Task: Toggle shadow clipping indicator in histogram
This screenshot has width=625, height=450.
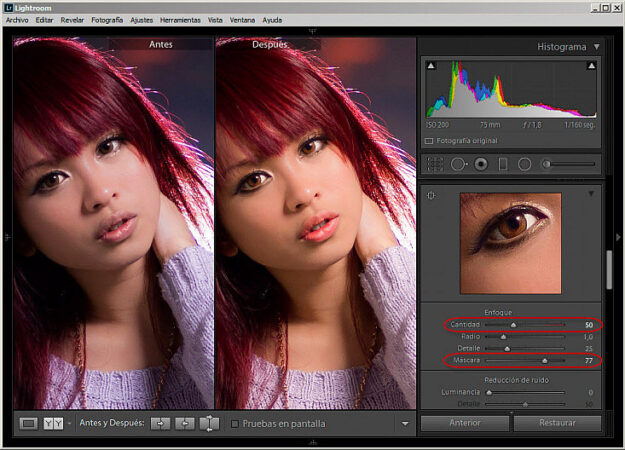Action: (x=431, y=66)
